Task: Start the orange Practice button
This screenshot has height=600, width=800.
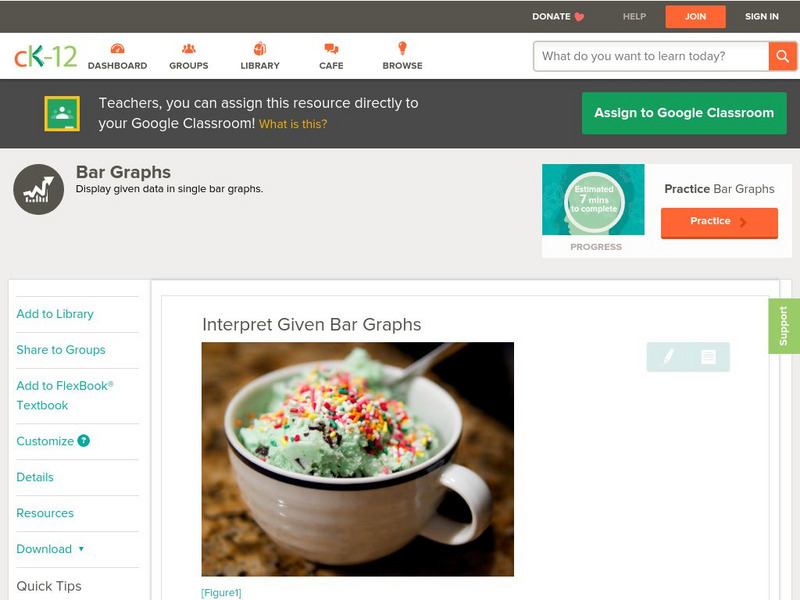Action: click(x=719, y=222)
